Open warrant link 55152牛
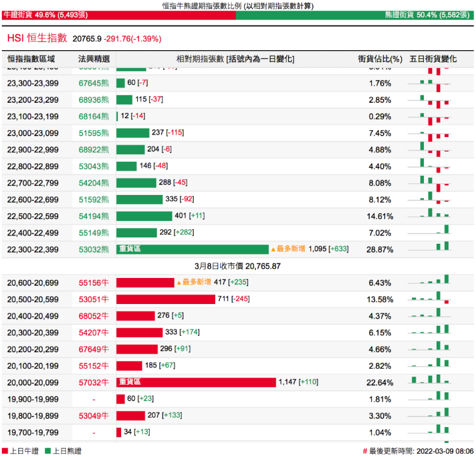476x457 pixels. pos(93,366)
